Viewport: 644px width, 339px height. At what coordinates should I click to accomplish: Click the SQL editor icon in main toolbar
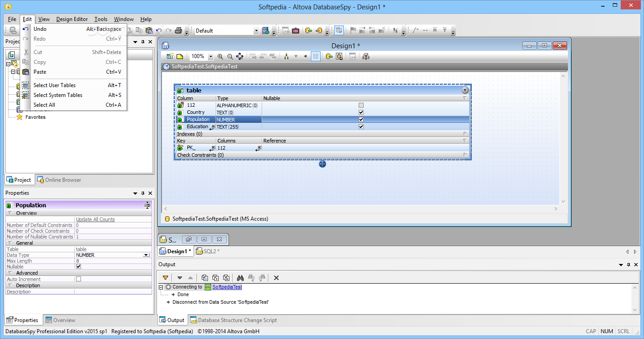[x=286, y=30]
